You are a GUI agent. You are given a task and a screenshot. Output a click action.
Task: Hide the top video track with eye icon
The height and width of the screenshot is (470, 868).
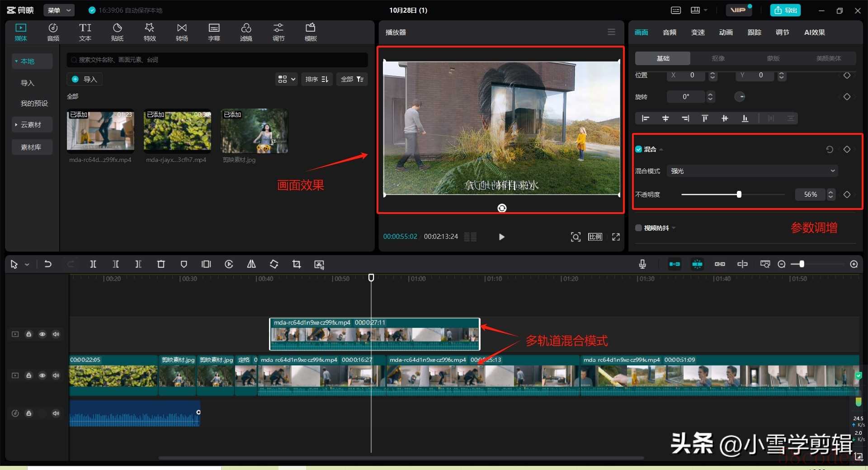[x=42, y=334]
